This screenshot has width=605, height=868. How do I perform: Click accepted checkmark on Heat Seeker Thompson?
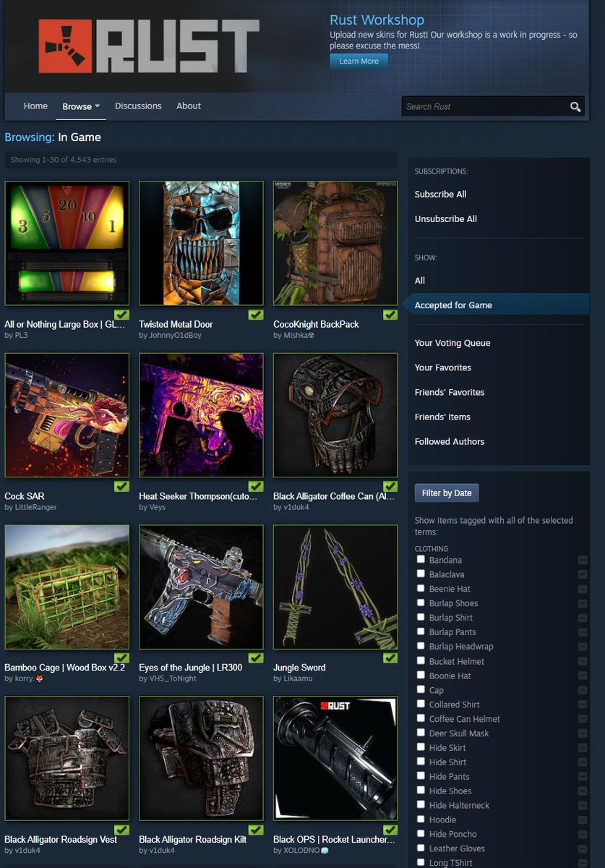tap(256, 487)
